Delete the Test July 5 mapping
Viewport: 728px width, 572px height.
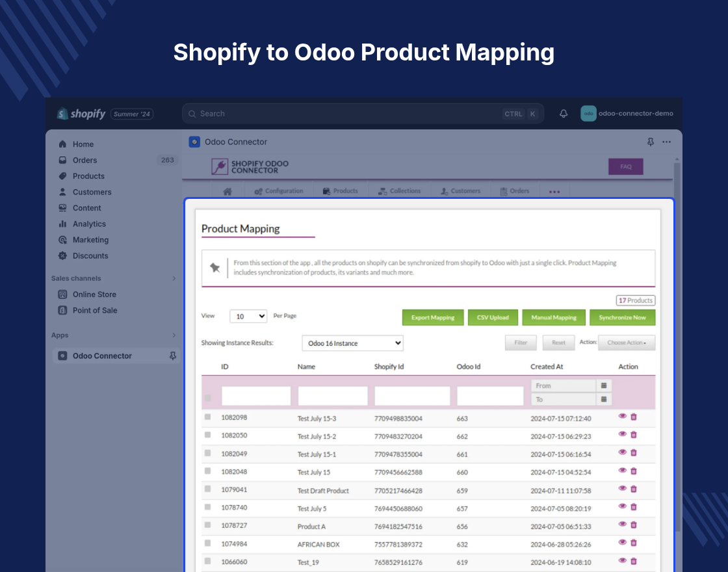634,507
